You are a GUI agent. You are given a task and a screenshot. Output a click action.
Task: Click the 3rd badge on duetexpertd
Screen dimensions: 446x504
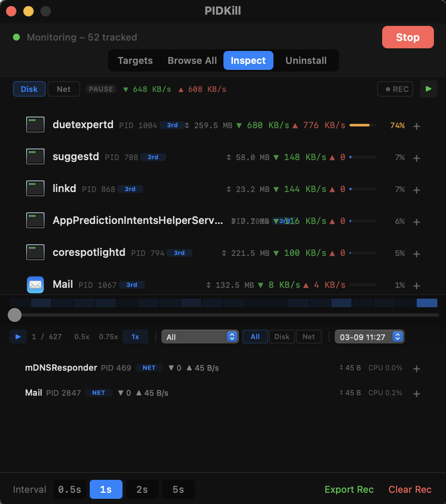tap(172, 125)
